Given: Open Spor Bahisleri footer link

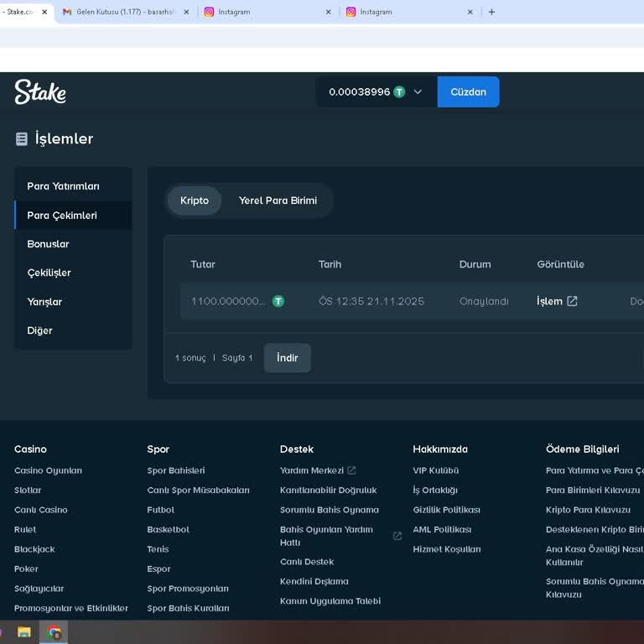Looking at the screenshot, I should [176, 470].
